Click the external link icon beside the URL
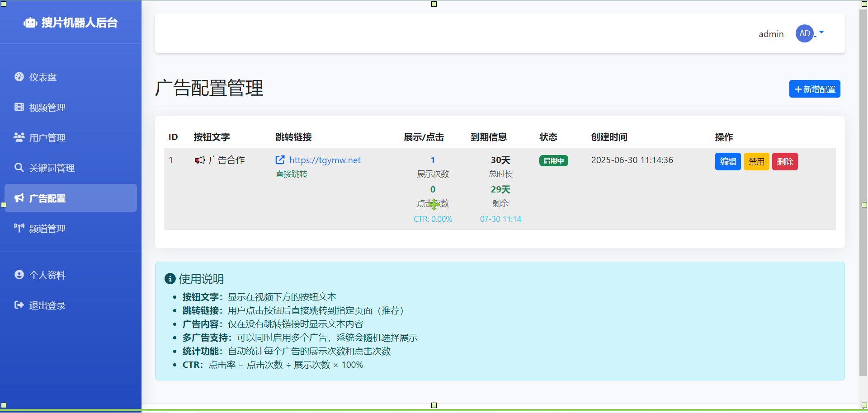This screenshot has height=413, width=868. [x=280, y=160]
